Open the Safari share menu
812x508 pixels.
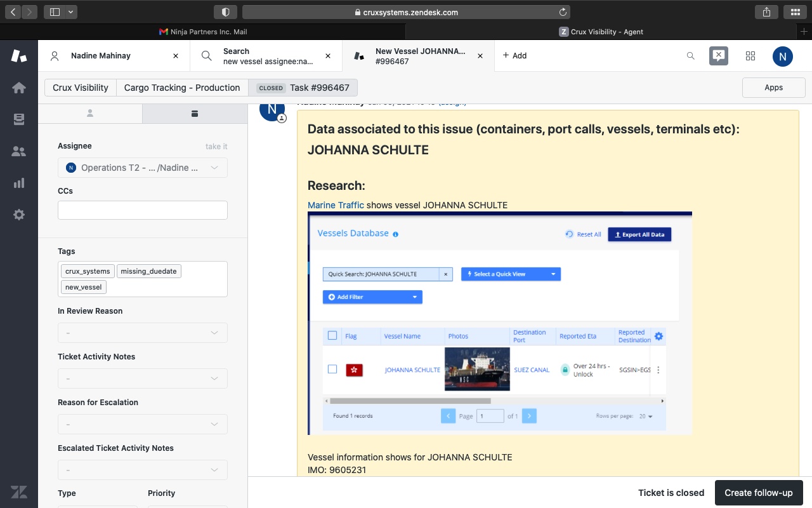tap(766, 12)
